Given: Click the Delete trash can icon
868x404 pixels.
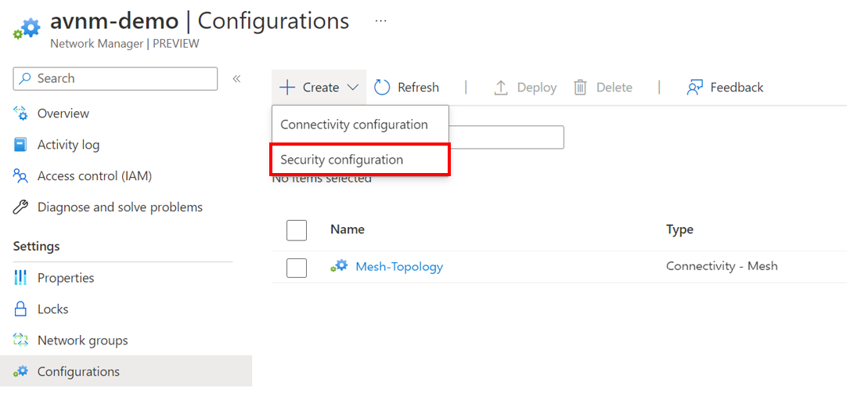Looking at the screenshot, I should pos(580,88).
